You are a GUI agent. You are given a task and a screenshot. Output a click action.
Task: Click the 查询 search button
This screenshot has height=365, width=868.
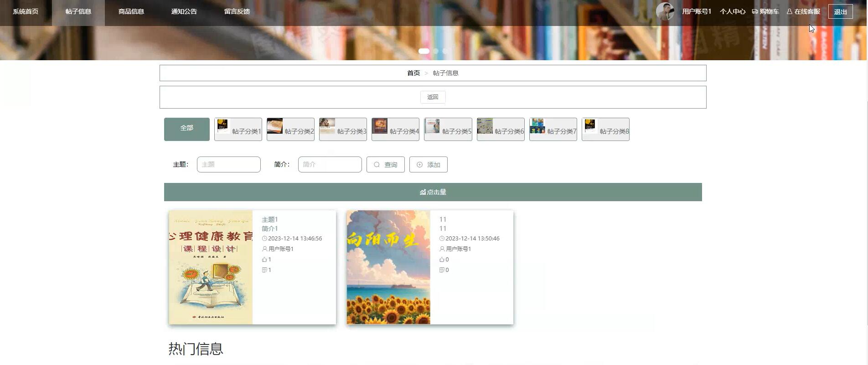click(386, 164)
